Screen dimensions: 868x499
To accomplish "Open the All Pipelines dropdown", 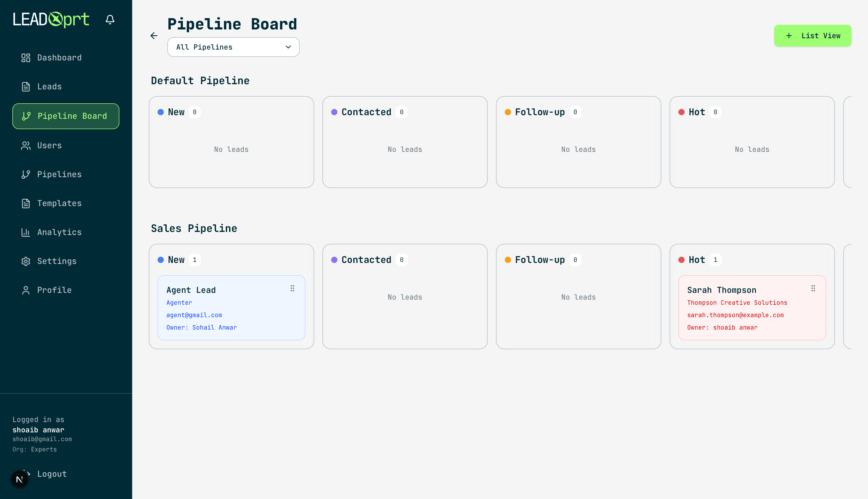I will pyautogui.click(x=233, y=47).
